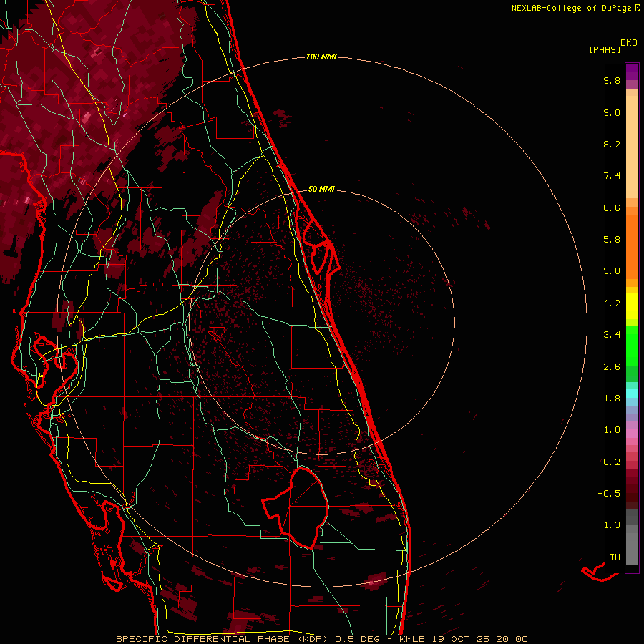The image size is (644, 644).
Task: Pick the yellow band of the color scale
Action: coord(632,306)
